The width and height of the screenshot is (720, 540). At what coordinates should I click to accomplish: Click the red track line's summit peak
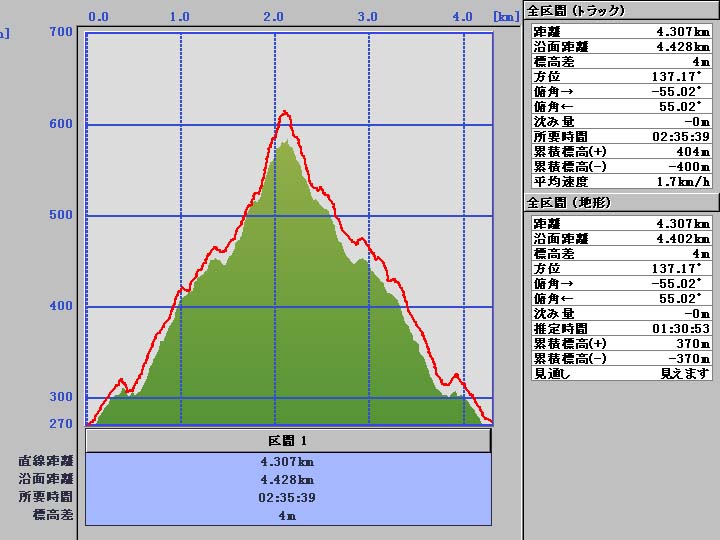[285, 113]
